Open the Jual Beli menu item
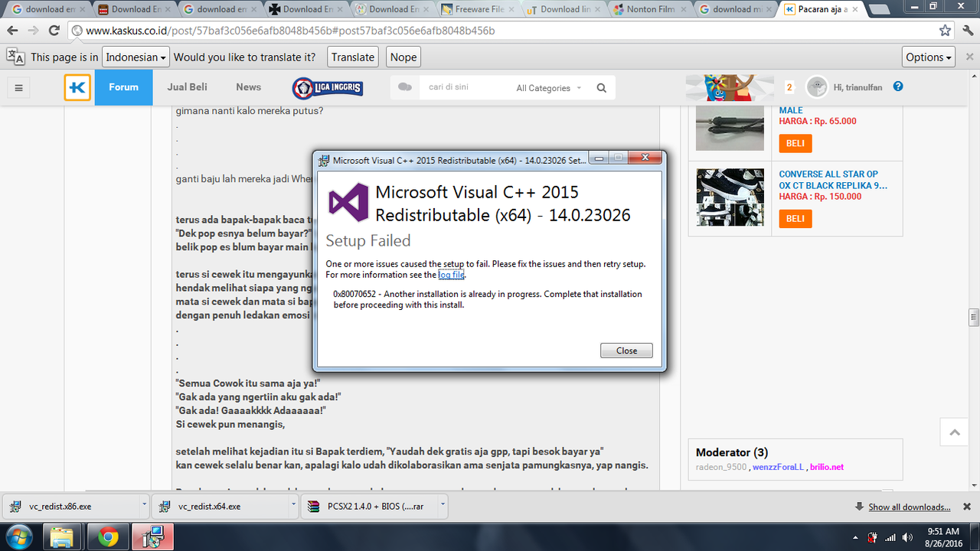 click(x=187, y=87)
